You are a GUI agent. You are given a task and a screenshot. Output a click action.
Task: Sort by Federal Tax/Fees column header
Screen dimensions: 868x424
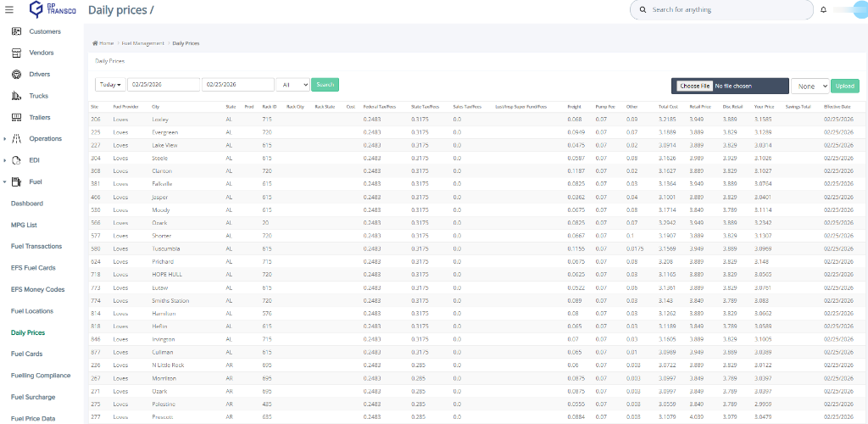click(380, 106)
